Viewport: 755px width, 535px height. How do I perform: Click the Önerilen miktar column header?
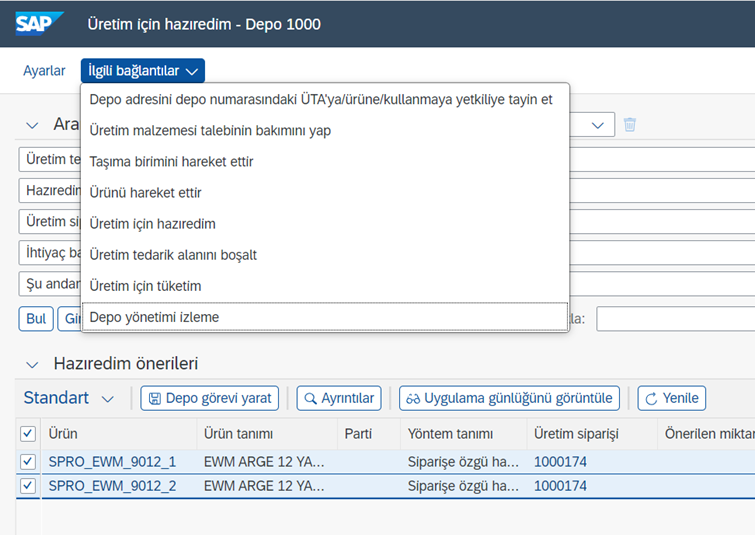[706, 434]
